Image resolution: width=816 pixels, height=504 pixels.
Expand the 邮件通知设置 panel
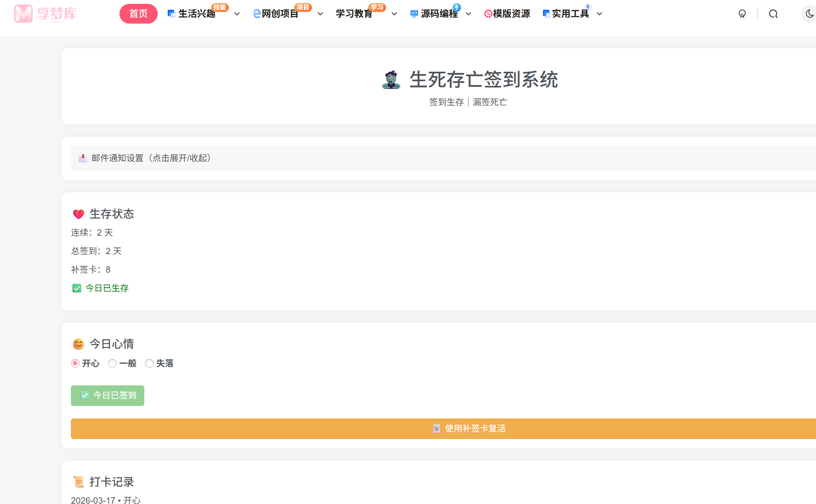[150, 158]
